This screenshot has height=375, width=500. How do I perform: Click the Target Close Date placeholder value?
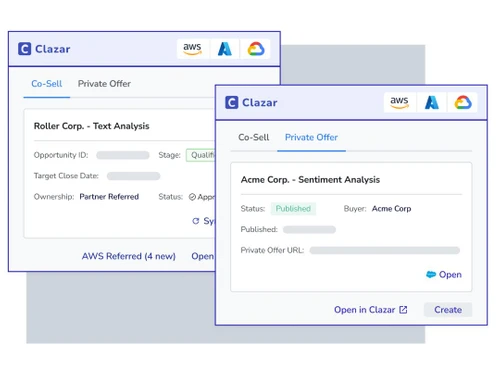coord(133,176)
